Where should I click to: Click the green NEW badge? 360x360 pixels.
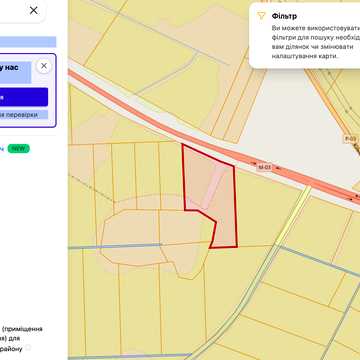(19, 149)
